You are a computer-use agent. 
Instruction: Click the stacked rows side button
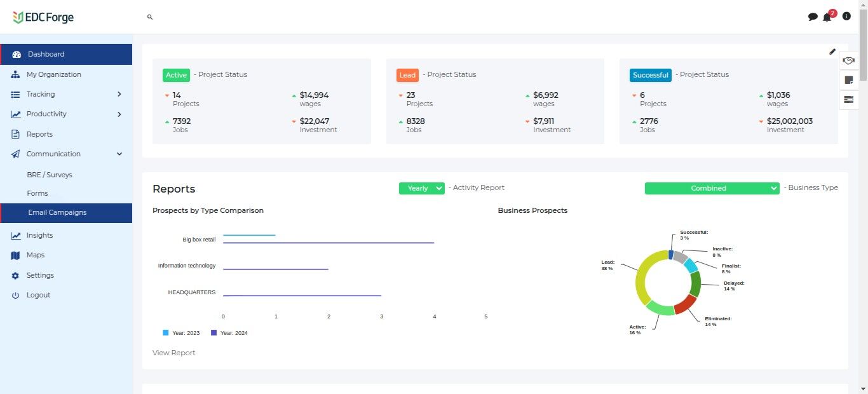click(848, 99)
